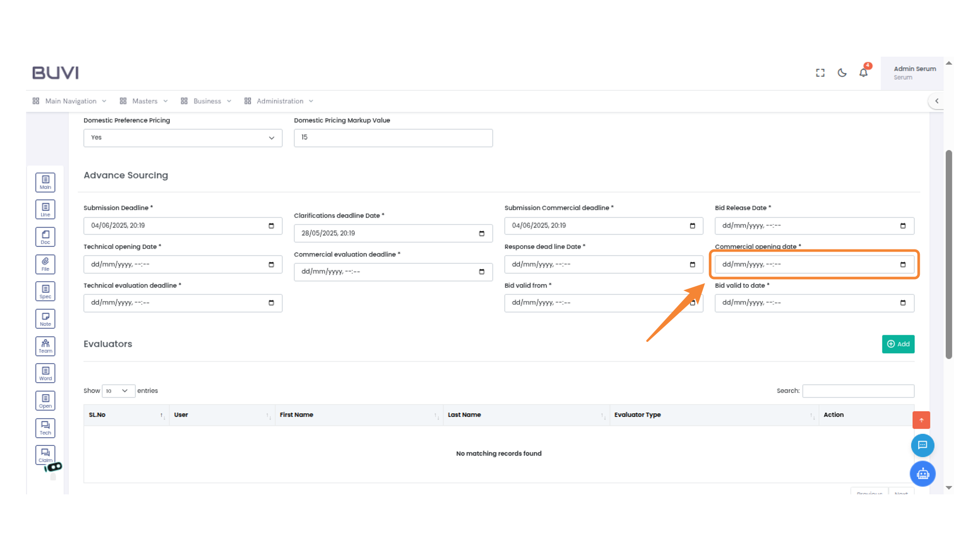The height and width of the screenshot is (551, 980).
Task: Open the Note sidebar icon
Action: click(45, 319)
